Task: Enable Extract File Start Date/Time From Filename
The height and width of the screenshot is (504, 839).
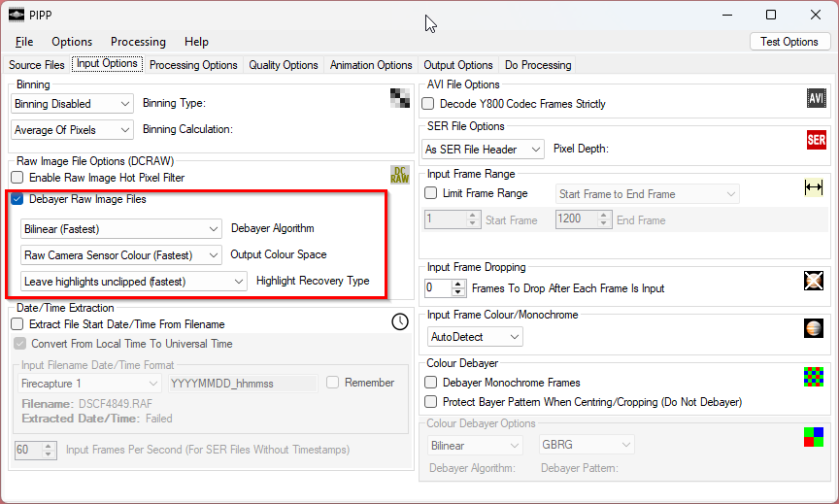Action: 17,324
